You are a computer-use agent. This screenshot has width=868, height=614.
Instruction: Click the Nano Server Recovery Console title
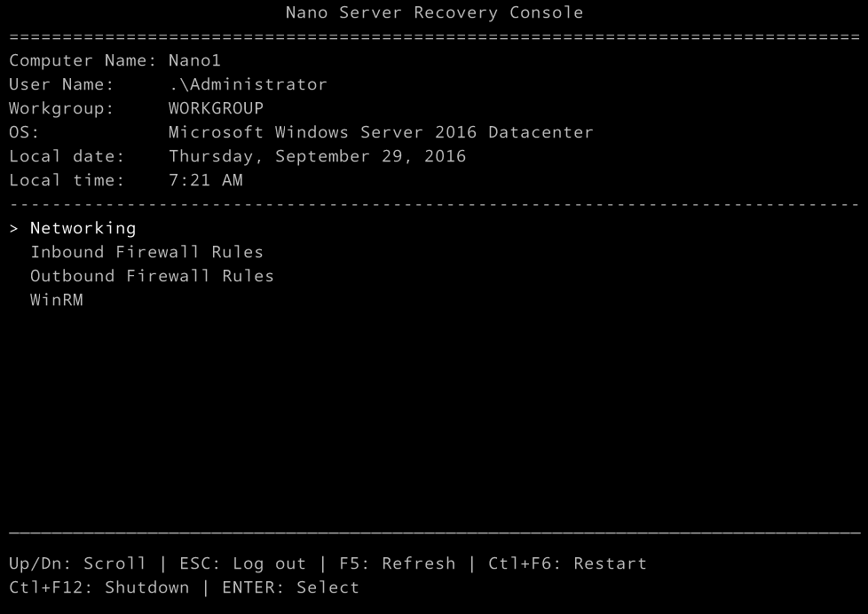tap(435, 12)
